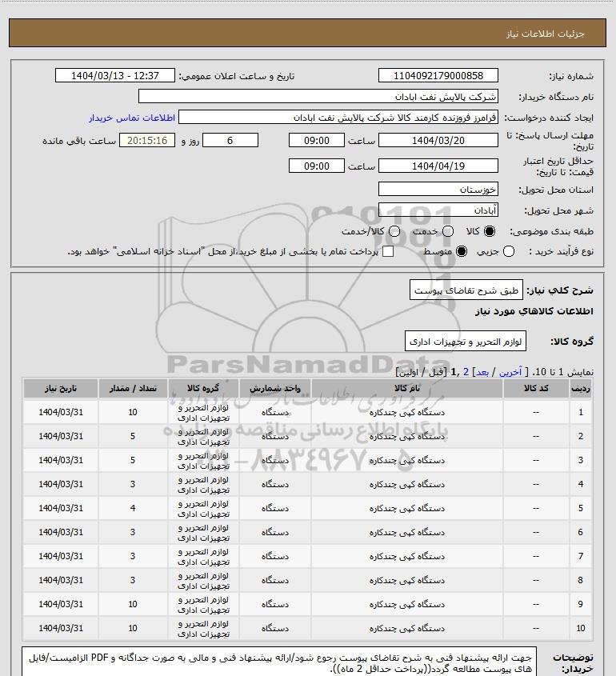Click the کد کالا column header
616x676 pixels.
[536, 388]
